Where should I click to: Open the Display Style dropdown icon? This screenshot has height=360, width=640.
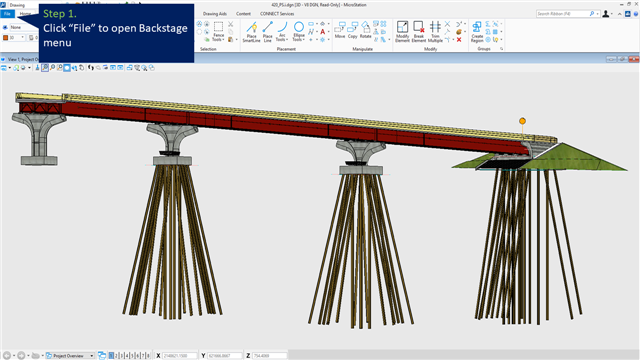pyautogui.click(x=16, y=68)
